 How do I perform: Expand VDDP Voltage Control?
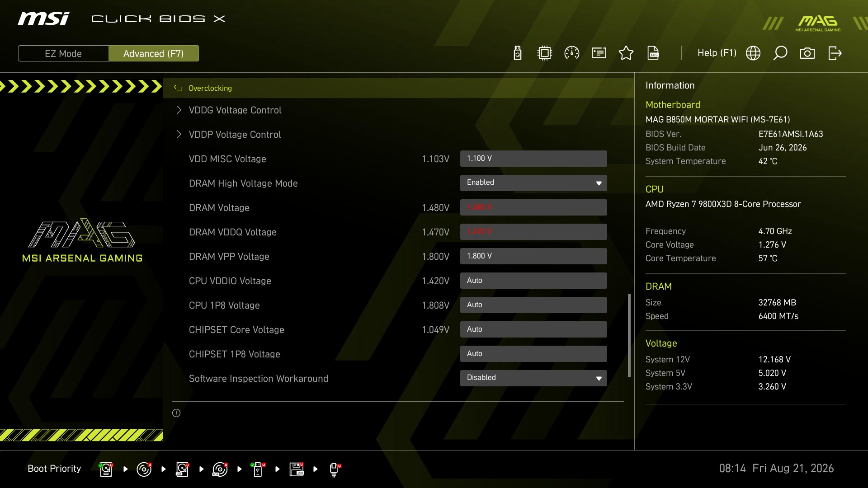[235, 135]
